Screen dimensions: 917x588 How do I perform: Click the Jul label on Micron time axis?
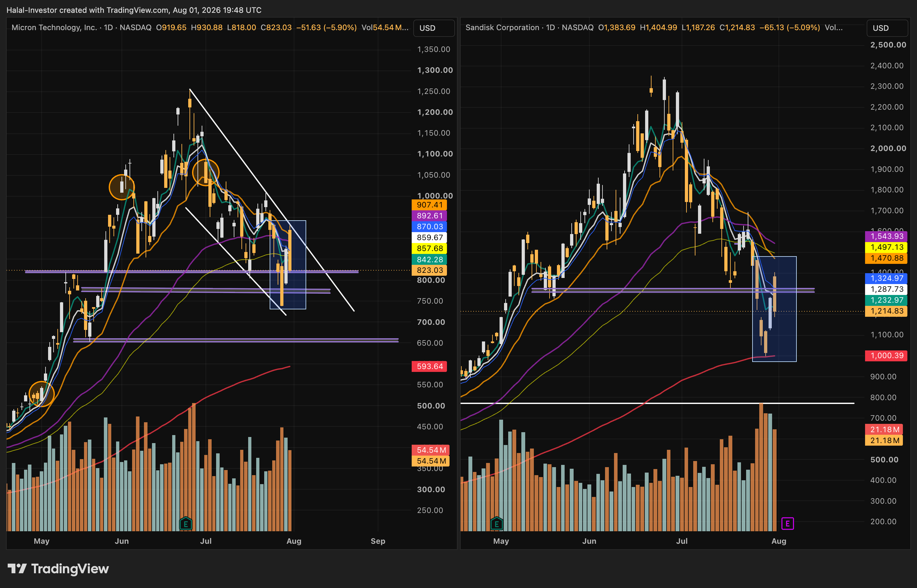coord(206,541)
